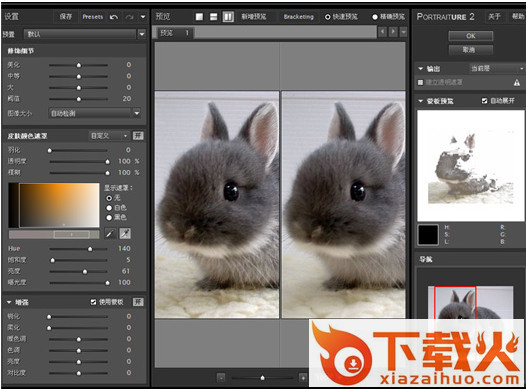
Task: Click the Presets toolbar item
Action: point(93,17)
